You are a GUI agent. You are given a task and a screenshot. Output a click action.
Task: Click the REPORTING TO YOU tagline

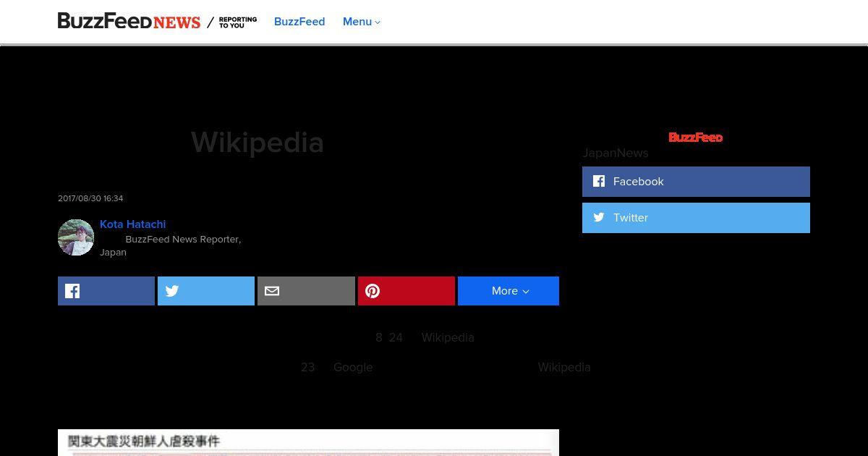(237, 22)
